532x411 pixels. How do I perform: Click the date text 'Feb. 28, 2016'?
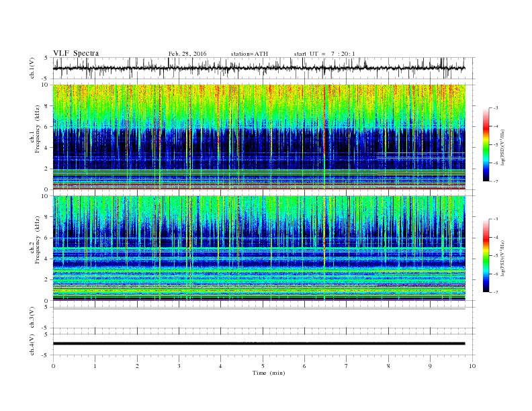pyautogui.click(x=187, y=54)
